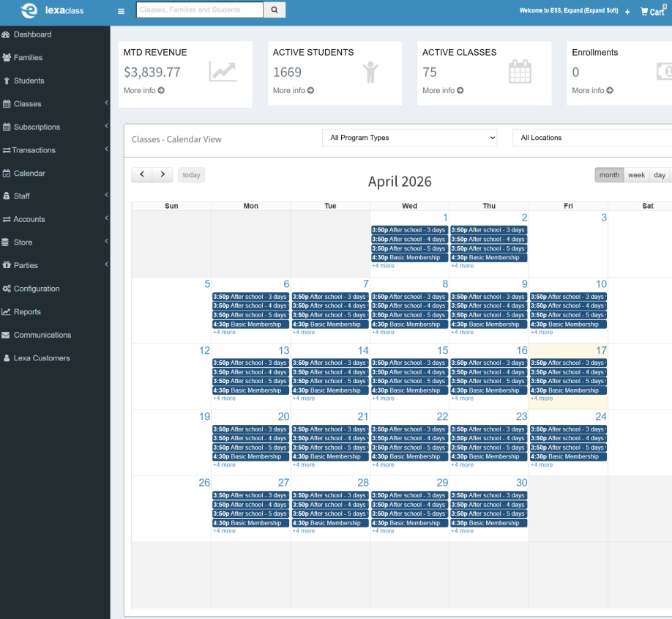
Task: Click the Classes, Families and Students search field
Action: click(x=200, y=10)
